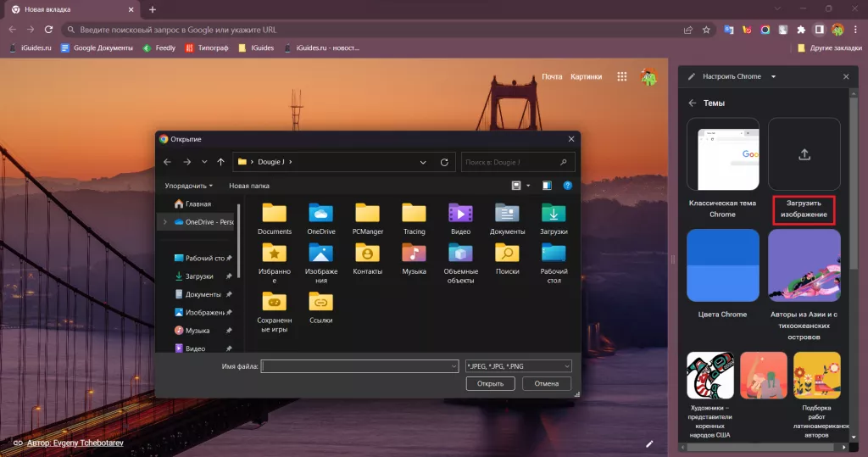
Task: Select the Цвета Chrome color theme tile
Action: coord(722,265)
